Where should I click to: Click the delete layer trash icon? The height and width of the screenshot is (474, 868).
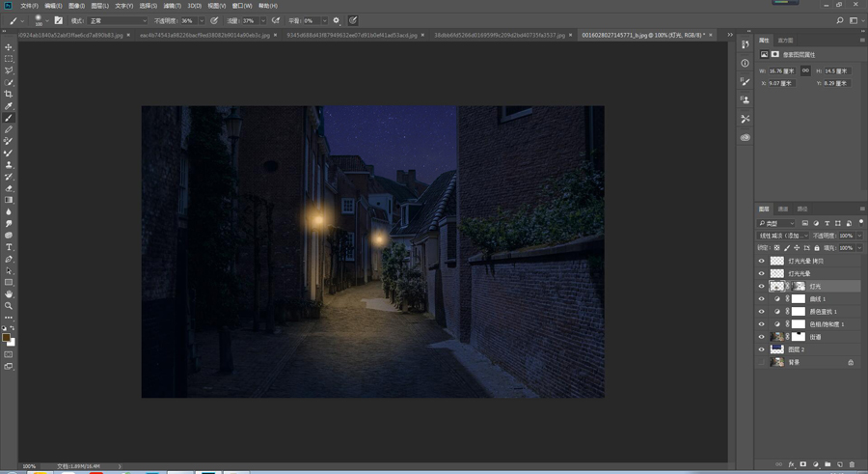point(852,464)
